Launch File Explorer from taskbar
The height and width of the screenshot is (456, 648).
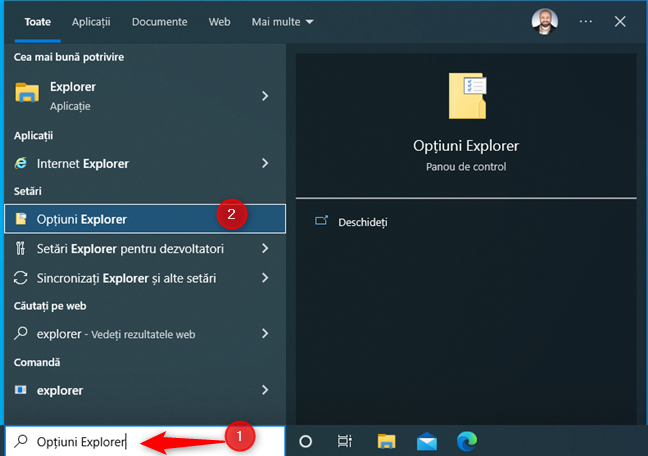coord(386,441)
